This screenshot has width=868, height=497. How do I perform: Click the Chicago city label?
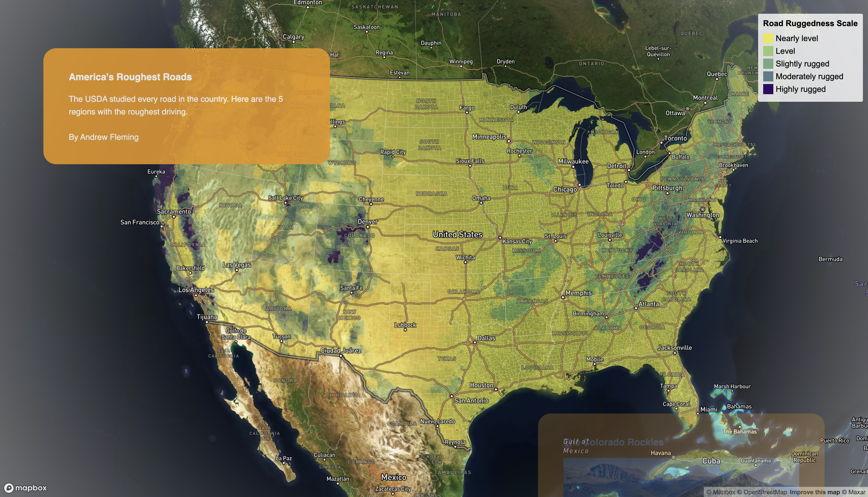click(x=565, y=189)
